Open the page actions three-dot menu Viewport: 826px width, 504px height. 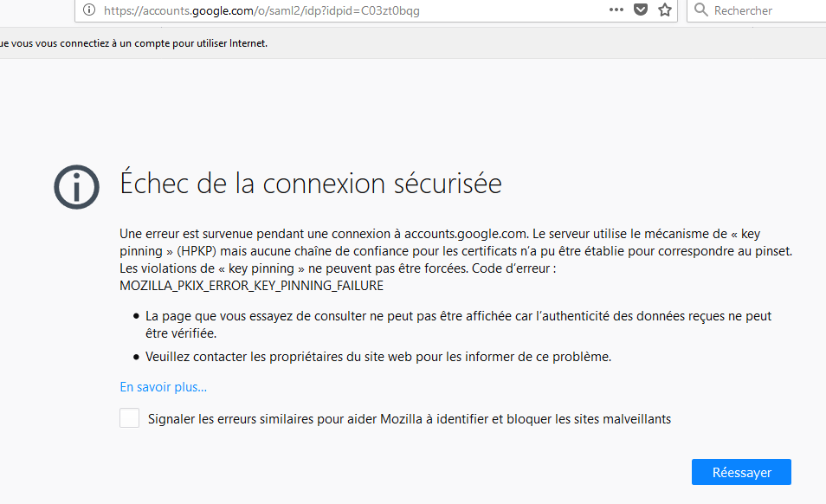(x=616, y=10)
